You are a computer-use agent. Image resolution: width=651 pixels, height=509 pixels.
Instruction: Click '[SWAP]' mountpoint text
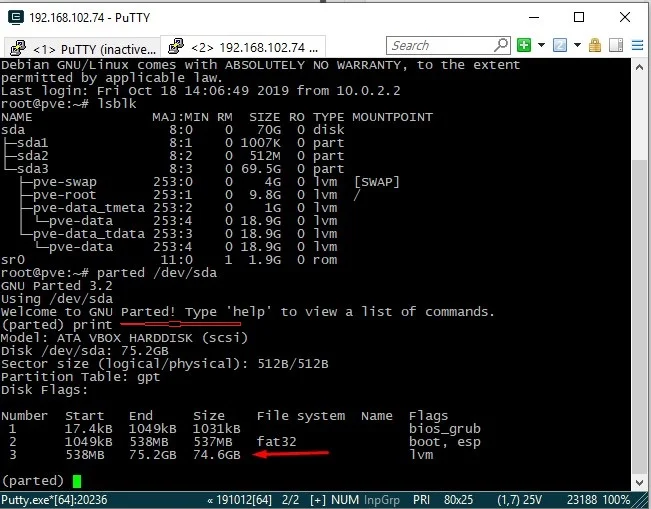point(377,182)
